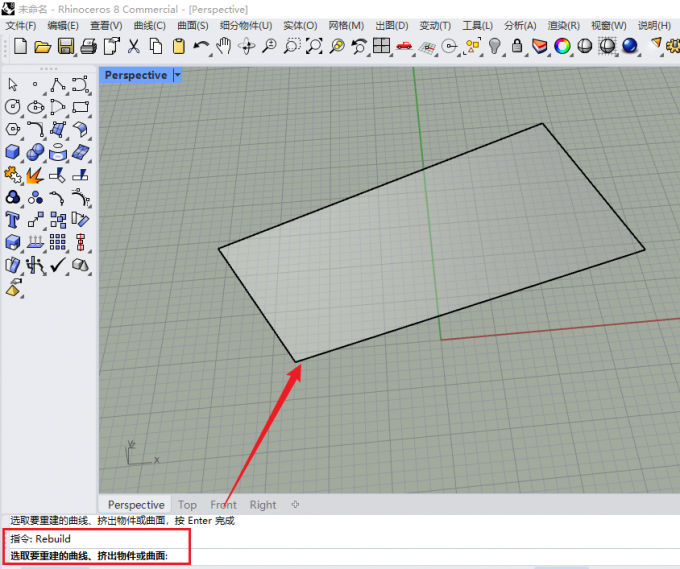
Task: Click the Rectangular Array tool icon
Action: [x=58, y=242]
